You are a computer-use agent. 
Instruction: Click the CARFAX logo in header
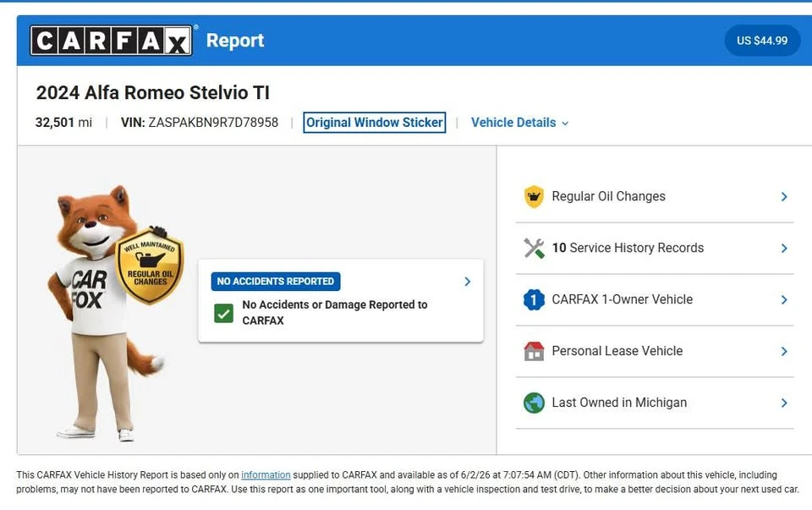[x=111, y=41]
